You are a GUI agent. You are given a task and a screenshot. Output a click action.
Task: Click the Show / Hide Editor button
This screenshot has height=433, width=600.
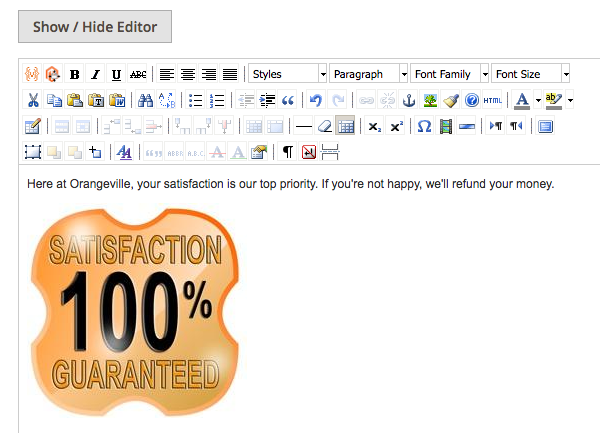(x=95, y=27)
